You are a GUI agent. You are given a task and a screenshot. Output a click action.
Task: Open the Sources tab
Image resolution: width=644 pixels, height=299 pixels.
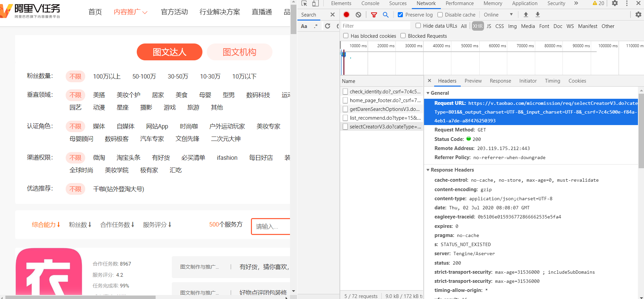point(398,3)
